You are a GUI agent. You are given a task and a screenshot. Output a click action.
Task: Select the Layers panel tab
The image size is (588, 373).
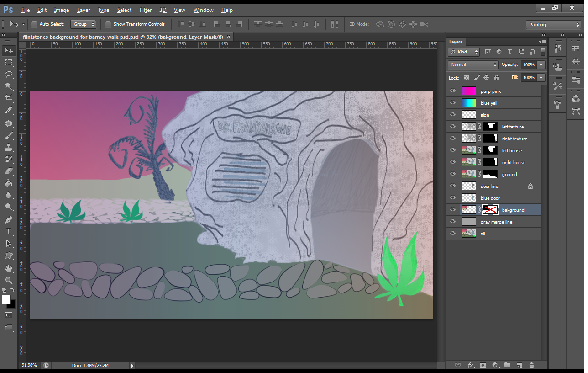[456, 42]
